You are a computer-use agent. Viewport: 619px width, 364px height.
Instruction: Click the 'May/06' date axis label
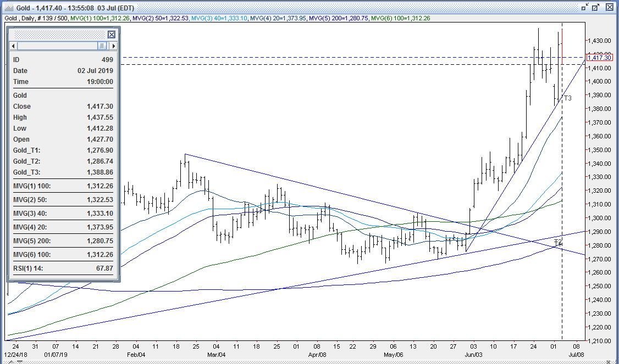[393, 355]
